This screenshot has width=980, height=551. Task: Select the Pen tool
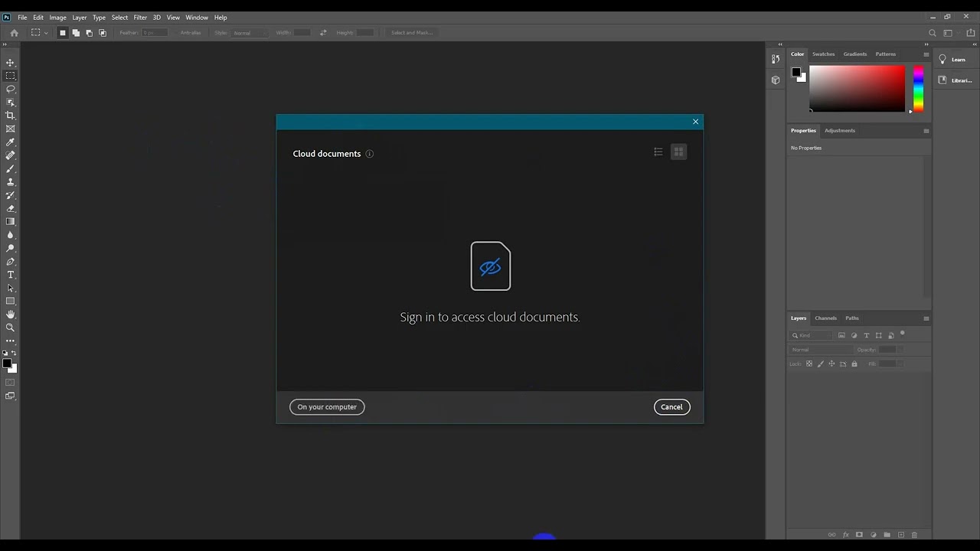coord(10,262)
